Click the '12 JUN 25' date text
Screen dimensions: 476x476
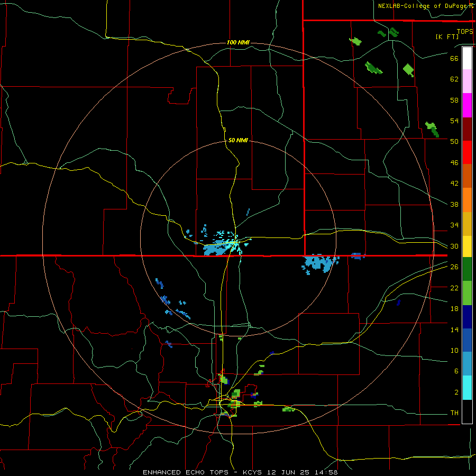pyautogui.click(x=288, y=472)
